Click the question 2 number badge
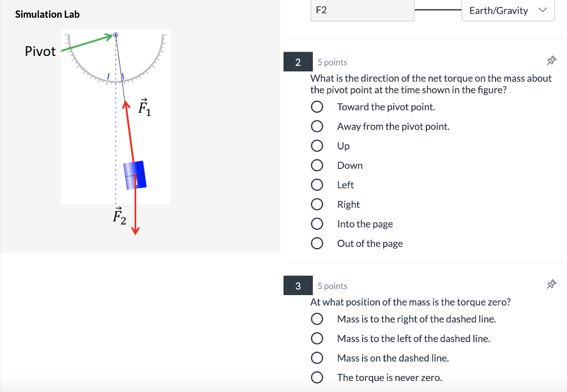The height and width of the screenshot is (392, 567). [x=298, y=61]
